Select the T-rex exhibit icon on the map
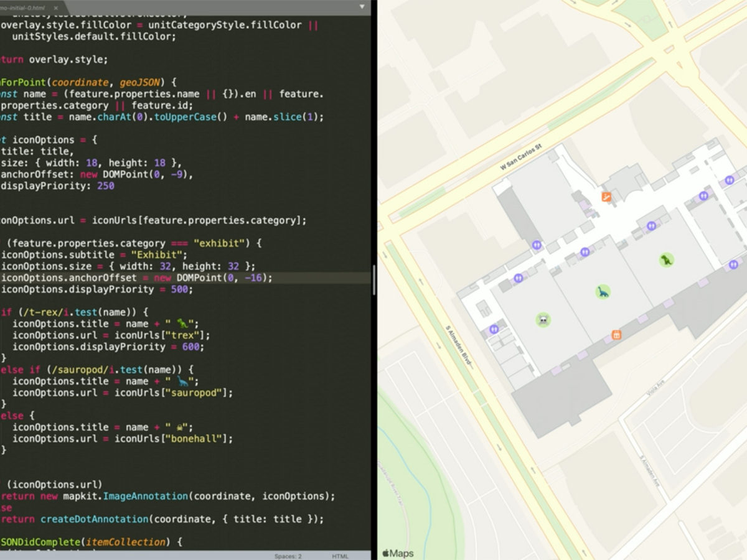 pos(667,261)
